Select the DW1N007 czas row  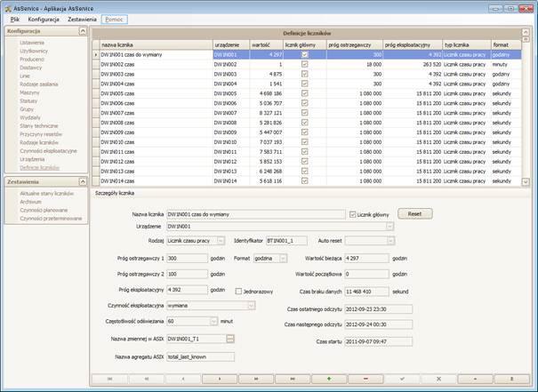[307, 113]
